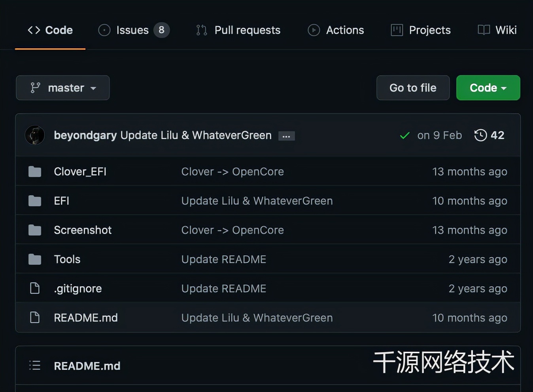
Task: Click the Actions play icon
Action: (x=314, y=30)
